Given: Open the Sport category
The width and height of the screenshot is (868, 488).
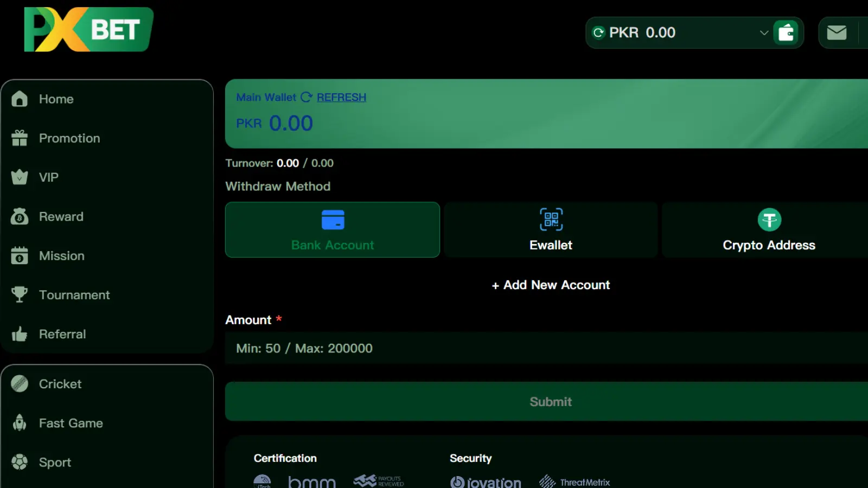Looking at the screenshot, I should tap(107, 463).
